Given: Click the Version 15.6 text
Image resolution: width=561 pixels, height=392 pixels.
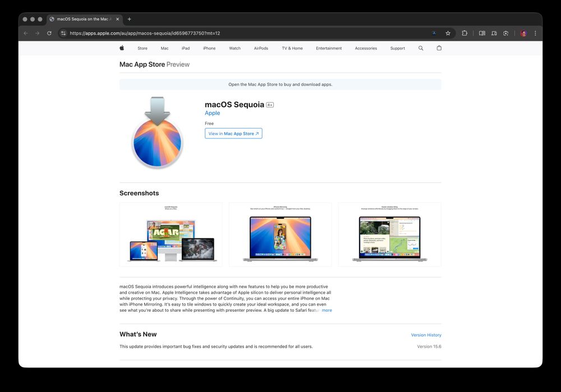Looking at the screenshot, I should click(429, 347).
